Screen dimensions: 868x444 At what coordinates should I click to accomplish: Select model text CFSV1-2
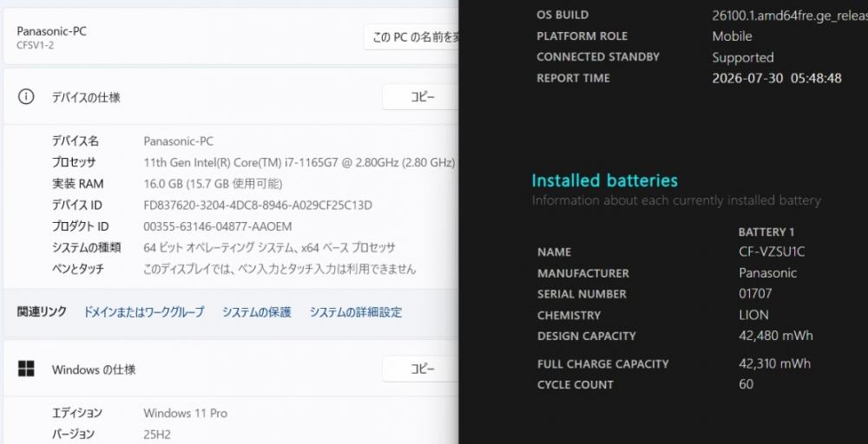tap(36, 45)
